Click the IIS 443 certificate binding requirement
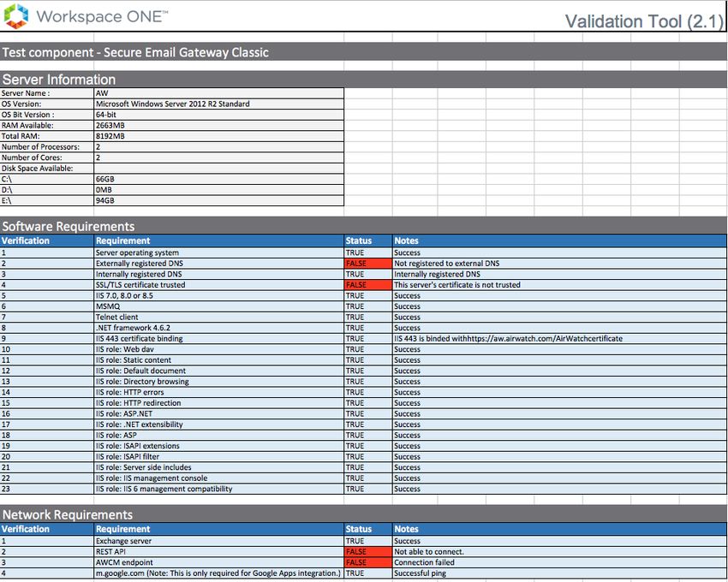The width and height of the screenshot is (728, 582). click(x=218, y=338)
